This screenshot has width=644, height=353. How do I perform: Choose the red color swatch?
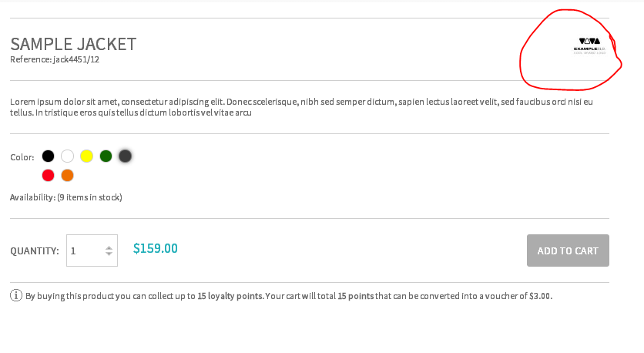(48, 176)
